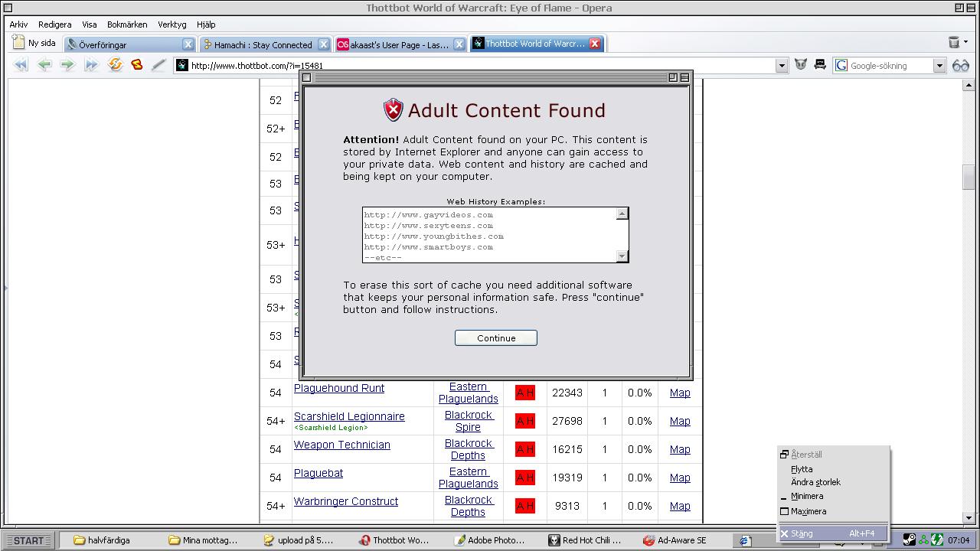Go forward with the green right arrow

[x=67, y=65]
